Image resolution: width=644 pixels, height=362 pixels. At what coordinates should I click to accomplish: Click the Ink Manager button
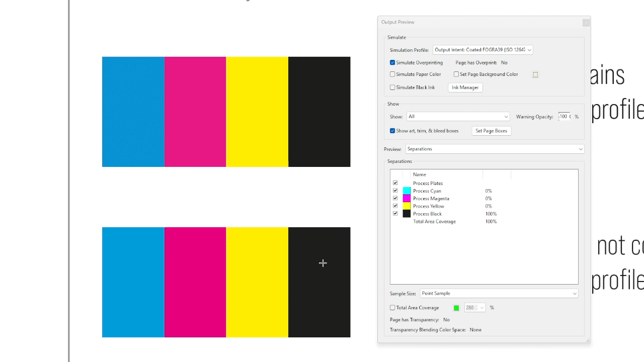(x=464, y=87)
